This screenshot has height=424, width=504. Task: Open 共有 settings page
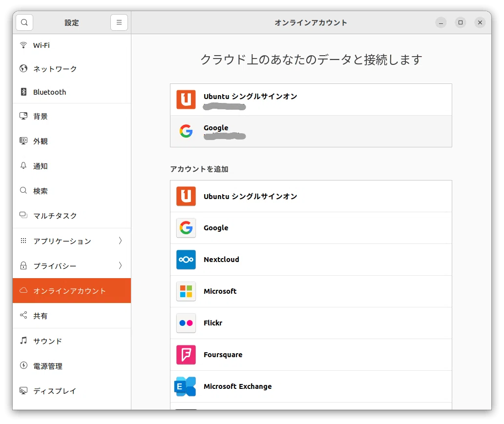coord(72,315)
